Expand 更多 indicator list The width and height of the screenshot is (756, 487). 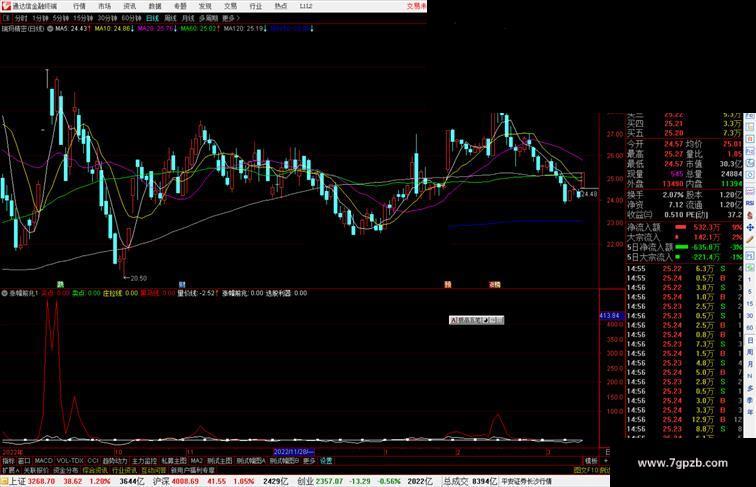tap(309, 461)
